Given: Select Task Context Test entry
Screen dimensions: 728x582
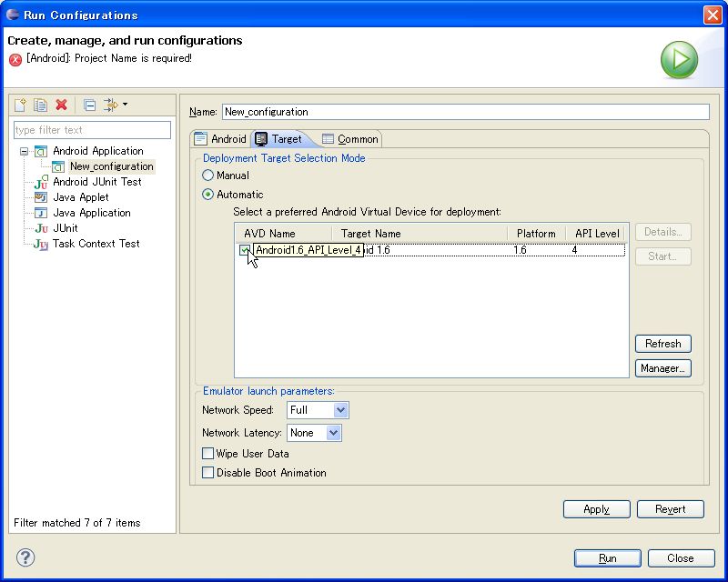Looking at the screenshot, I should [96, 244].
